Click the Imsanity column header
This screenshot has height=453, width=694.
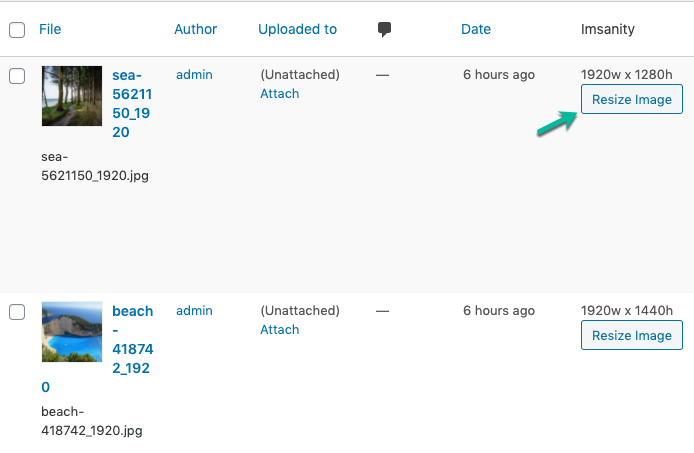coord(607,29)
